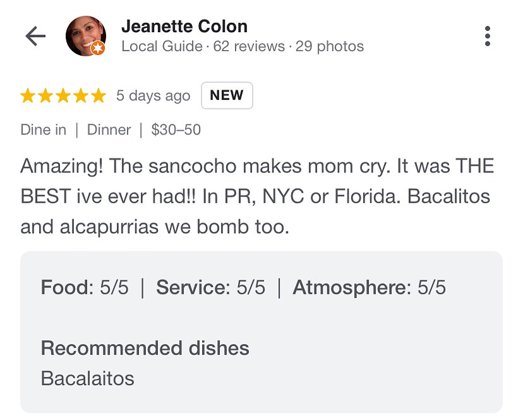Click the first yellow rating star

pyautogui.click(x=28, y=96)
